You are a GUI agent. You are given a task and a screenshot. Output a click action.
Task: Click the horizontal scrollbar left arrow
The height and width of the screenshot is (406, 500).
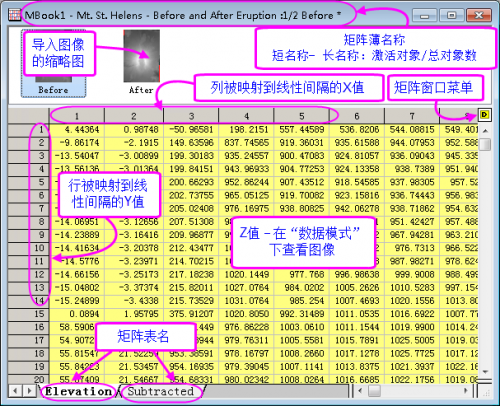click(360, 391)
